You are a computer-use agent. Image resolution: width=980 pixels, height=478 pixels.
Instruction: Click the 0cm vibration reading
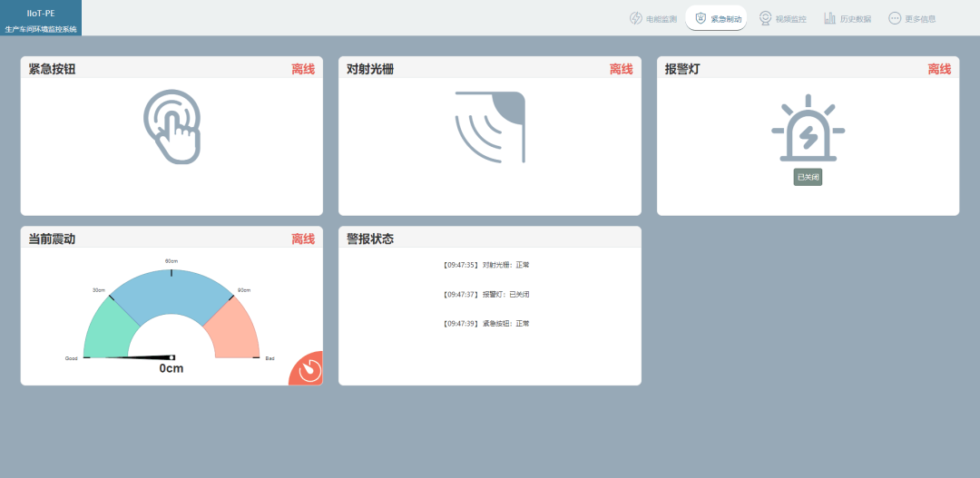[171, 368]
